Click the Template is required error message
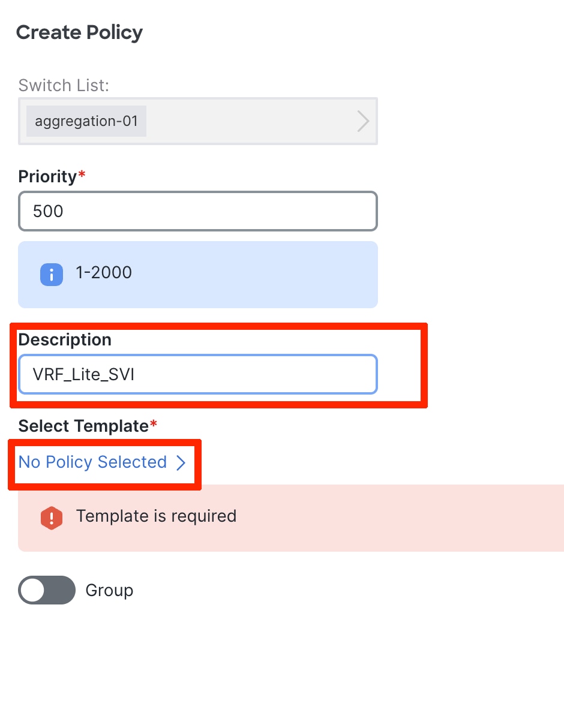564x728 pixels. click(155, 516)
